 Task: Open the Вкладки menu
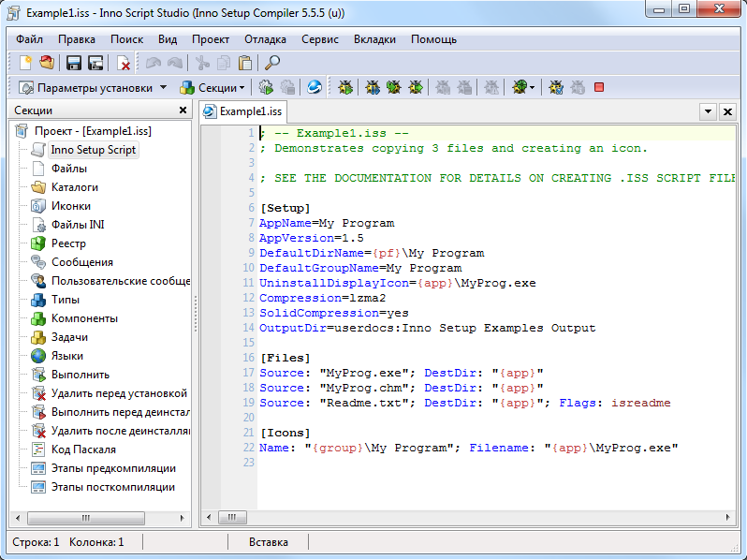[375, 39]
